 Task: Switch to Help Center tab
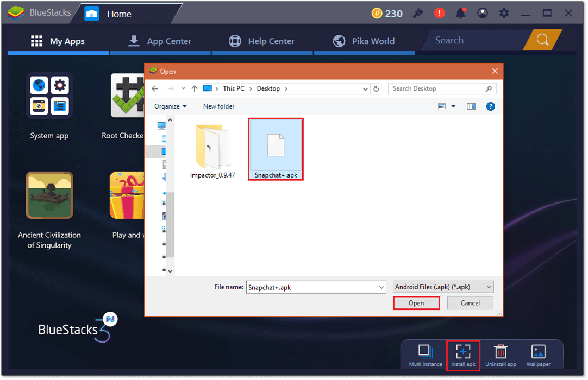pyautogui.click(x=262, y=41)
